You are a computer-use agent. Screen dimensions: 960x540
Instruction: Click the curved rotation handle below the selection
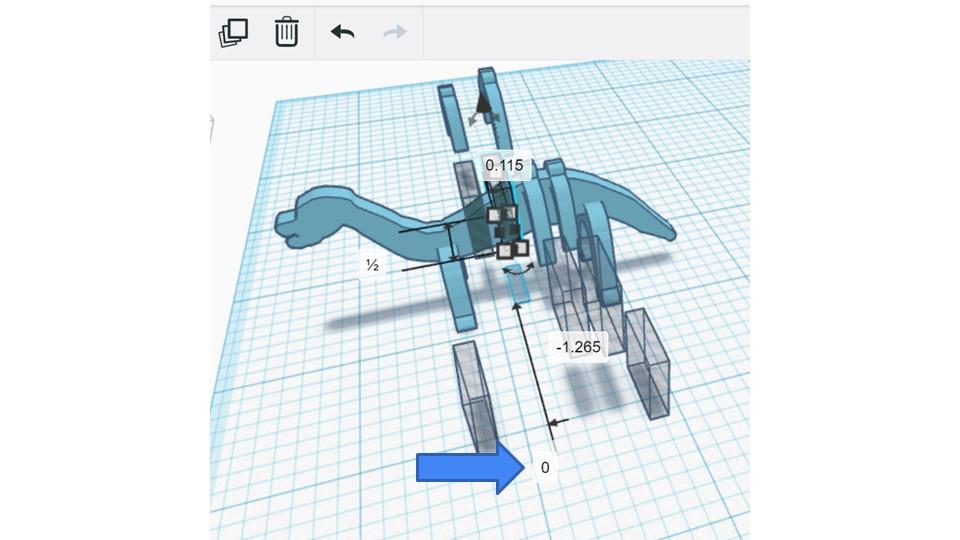tap(520, 271)
